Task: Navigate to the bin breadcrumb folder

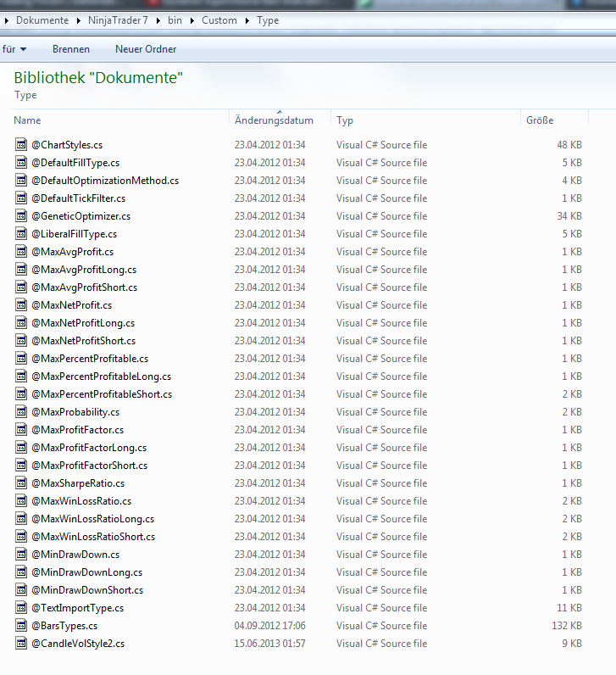Action: coord(175,20)
